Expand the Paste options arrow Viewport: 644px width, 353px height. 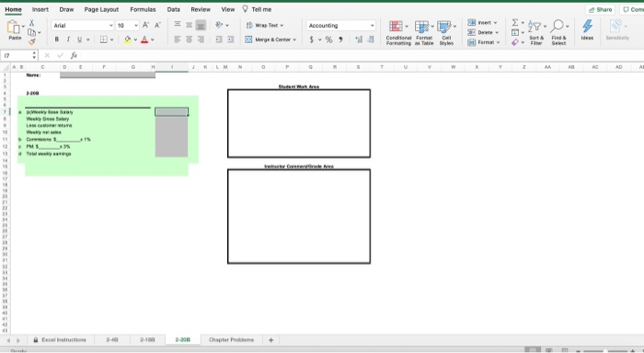click(23, 27)
